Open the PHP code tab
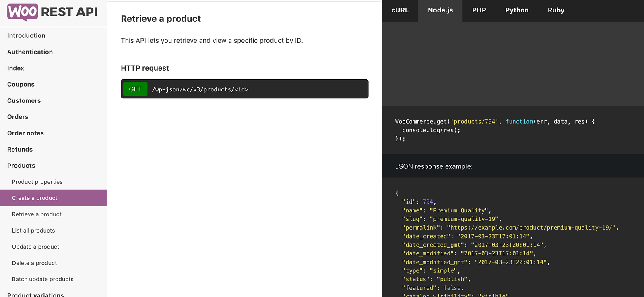 (479, 10)
